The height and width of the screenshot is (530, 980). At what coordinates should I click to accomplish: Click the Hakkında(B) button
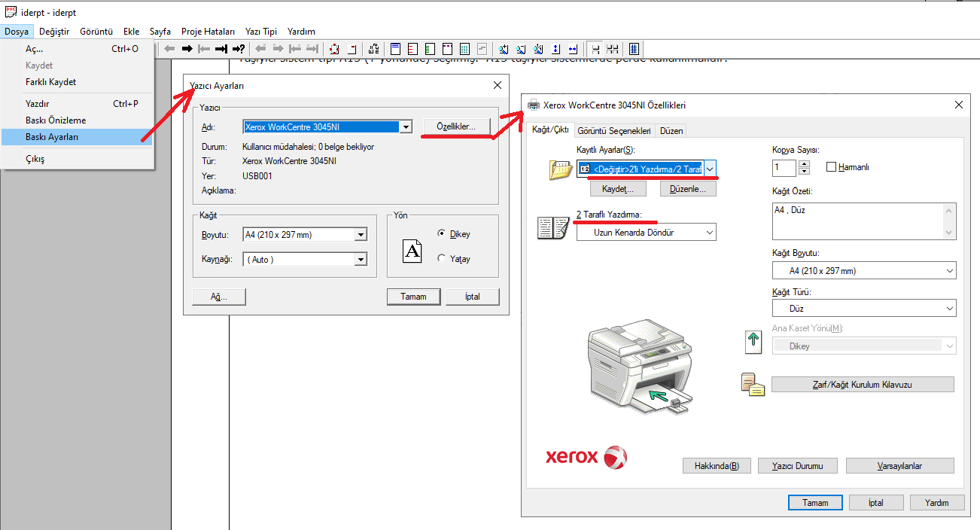pos(715,466)
